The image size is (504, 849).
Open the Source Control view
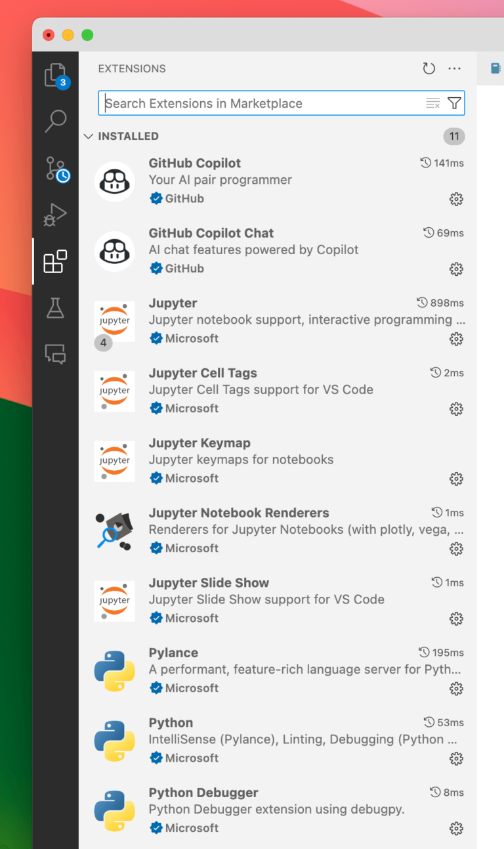tap(55, 168)
